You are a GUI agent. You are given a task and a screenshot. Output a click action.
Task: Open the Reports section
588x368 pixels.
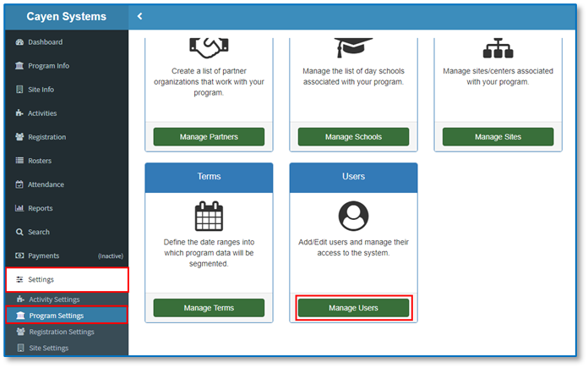[x=67, y=208]
